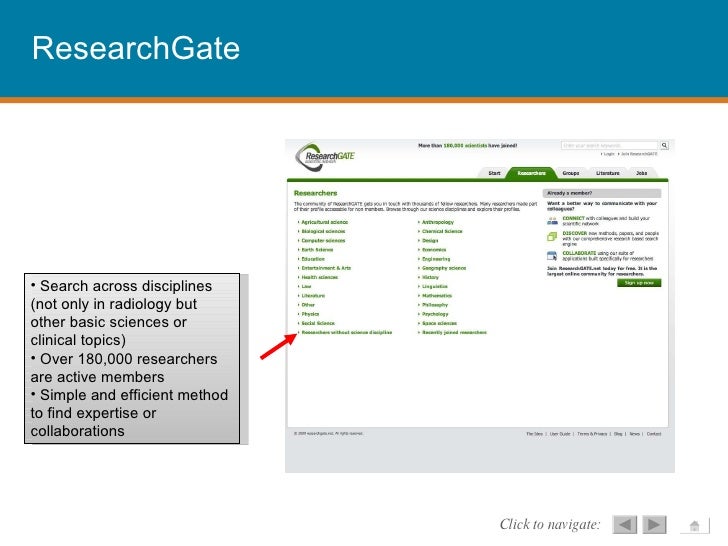
Task: Click the DISCOVER heading text
Action: coord(575,234)
